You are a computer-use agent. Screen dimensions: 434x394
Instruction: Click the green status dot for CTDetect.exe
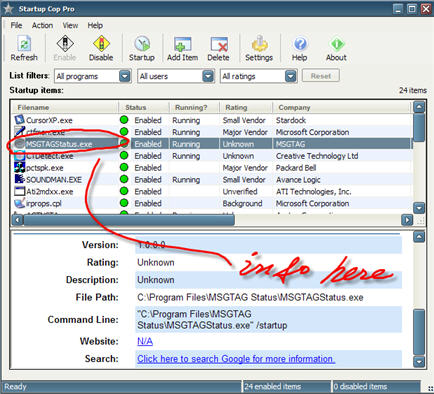pyautogui.click(x=124, y=155)
